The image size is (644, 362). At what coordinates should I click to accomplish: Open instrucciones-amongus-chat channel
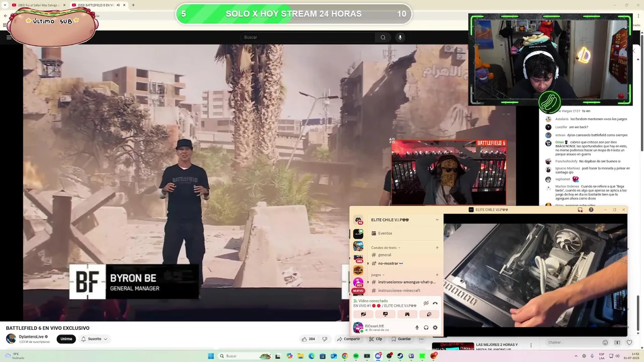pyautogui.click(x=405, y=282)
